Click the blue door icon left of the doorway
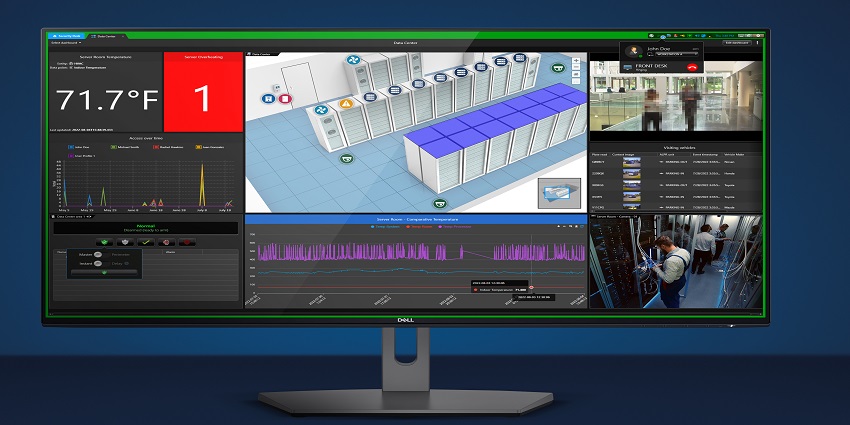The width and height of the screenshot is (850, 425). (267, 99)
